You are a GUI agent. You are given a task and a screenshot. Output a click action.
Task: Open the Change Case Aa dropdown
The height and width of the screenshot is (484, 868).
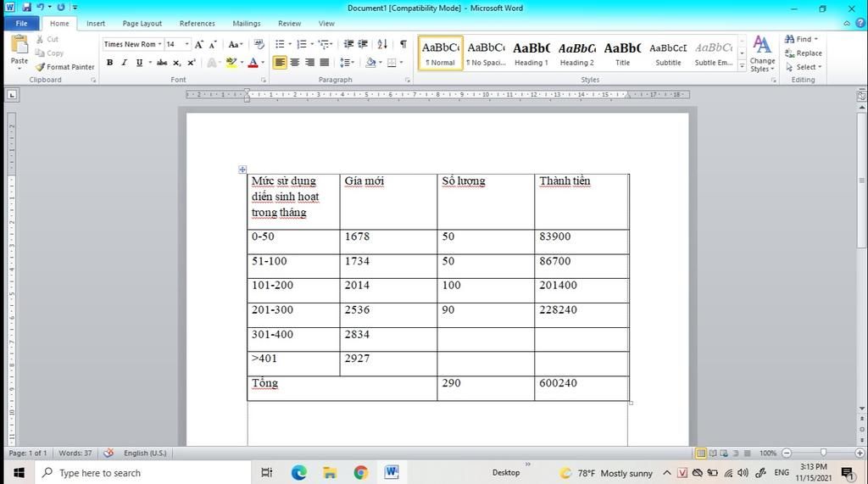click(x=236, y=44)
